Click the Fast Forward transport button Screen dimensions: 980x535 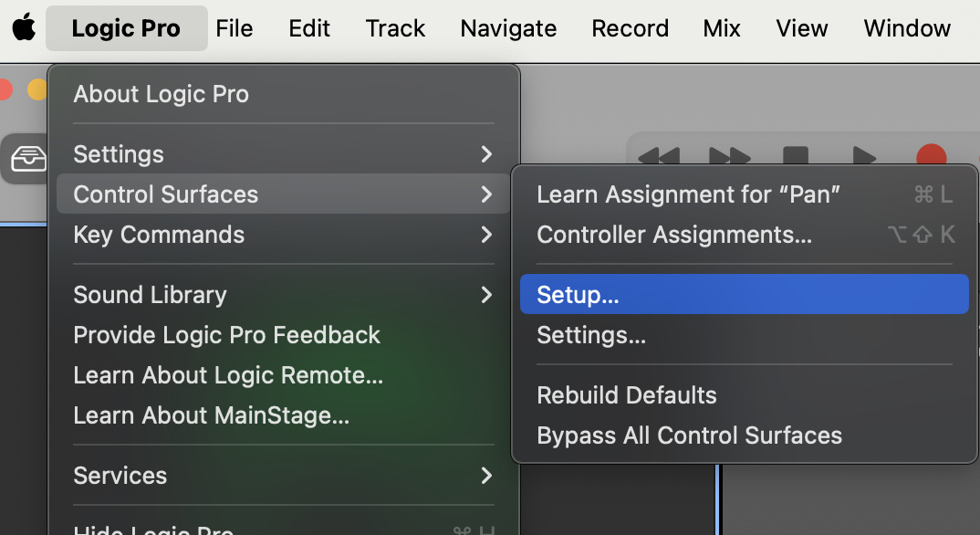pos(729,155)
